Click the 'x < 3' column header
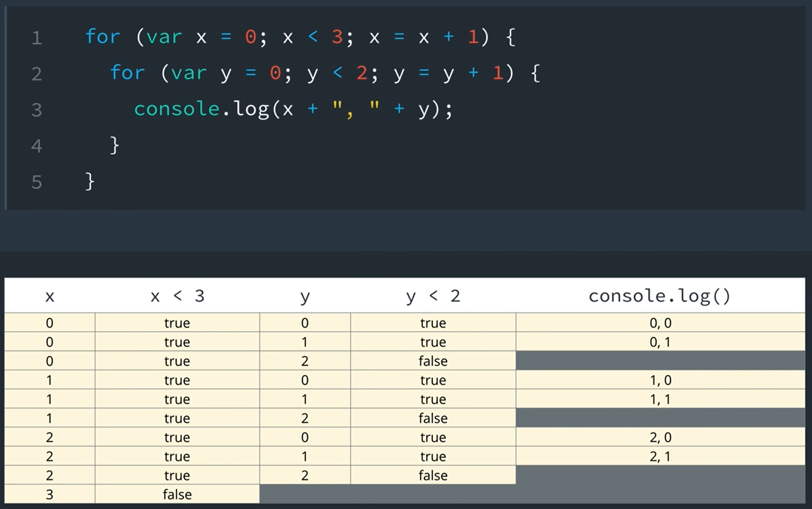 [177, 296]
